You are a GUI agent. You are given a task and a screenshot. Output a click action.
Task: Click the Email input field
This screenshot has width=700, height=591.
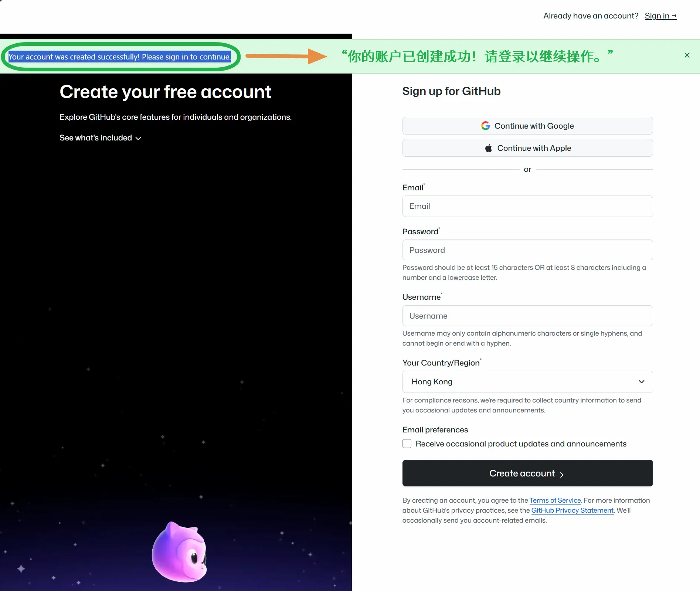tap(527, 206)
